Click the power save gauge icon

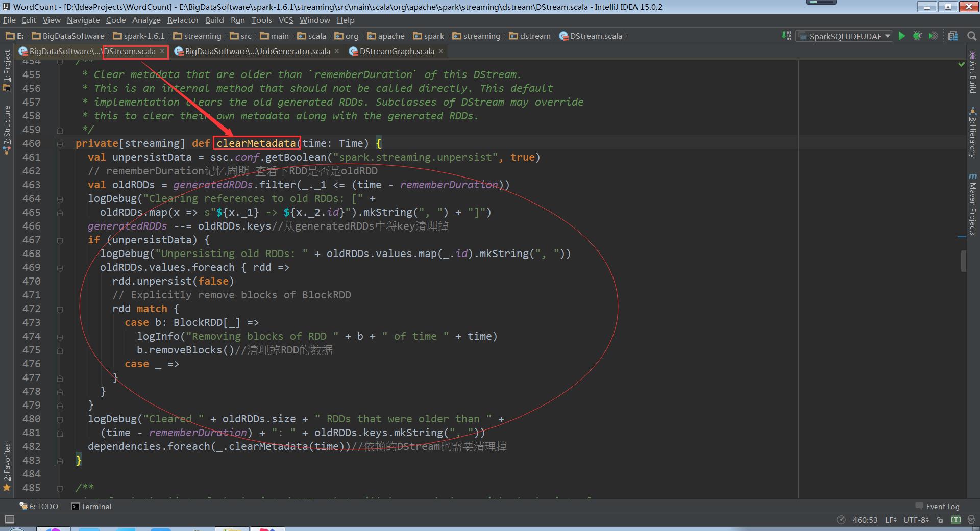click(x=841, y=520)
